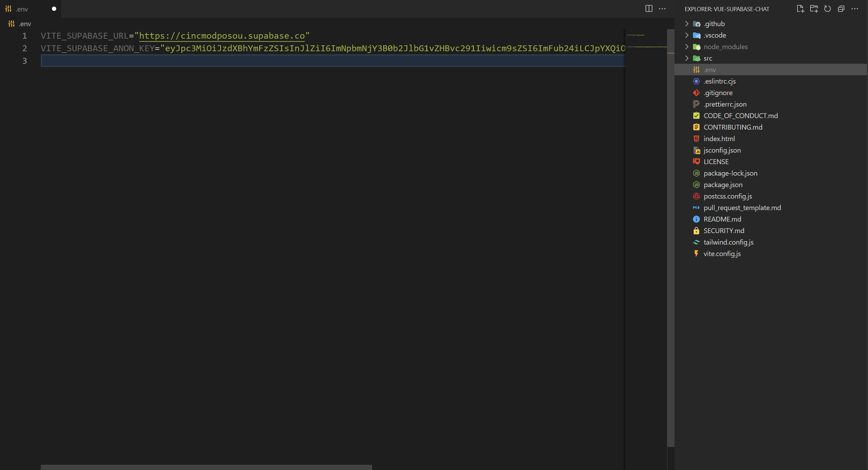Open vite.config.js file

tap(722, 254)
